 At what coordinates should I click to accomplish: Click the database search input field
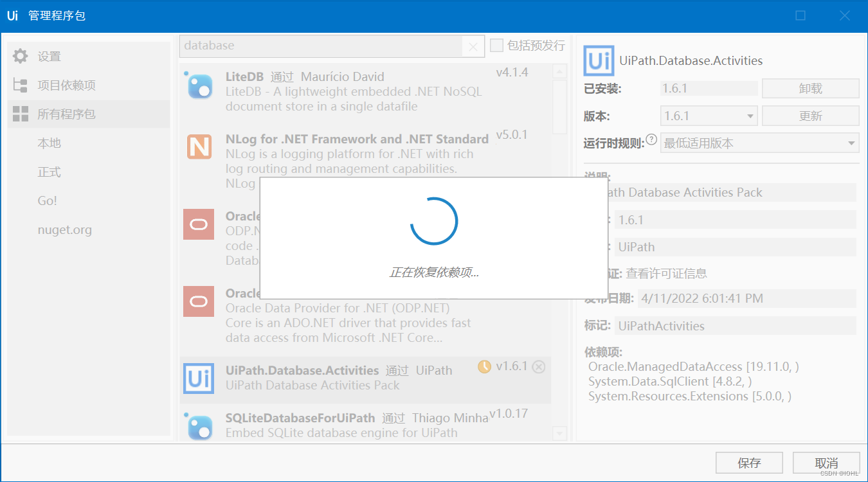[x=321, y=46]
